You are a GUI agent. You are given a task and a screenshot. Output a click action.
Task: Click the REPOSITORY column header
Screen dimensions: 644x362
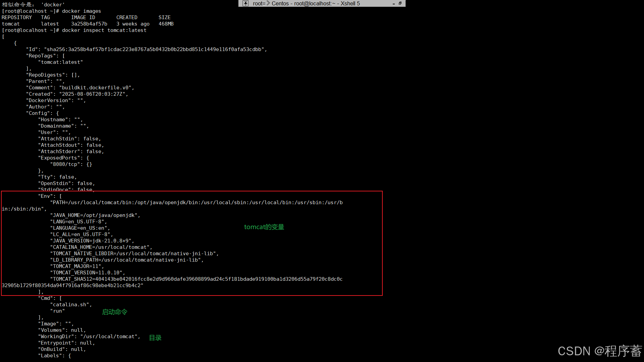[x=17, y=17]
